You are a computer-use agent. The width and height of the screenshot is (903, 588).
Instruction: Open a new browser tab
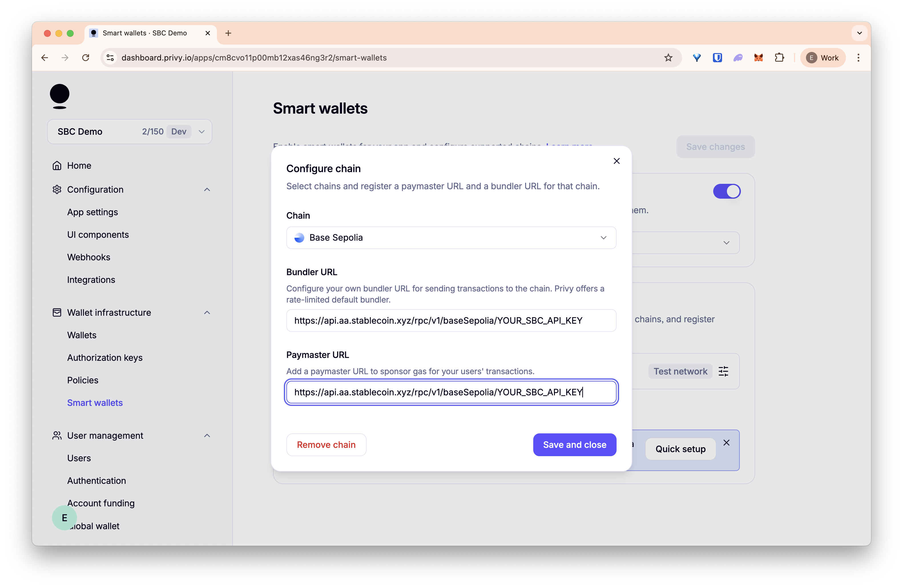(x=228, y=33)
